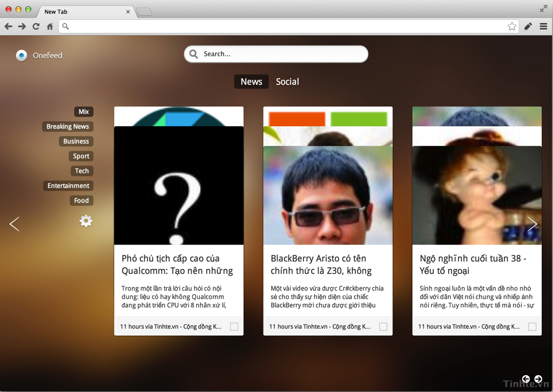Click the Ngộ nghĩnh card source line
Screen dimensions: 553x392
click(x=469, y=327)
